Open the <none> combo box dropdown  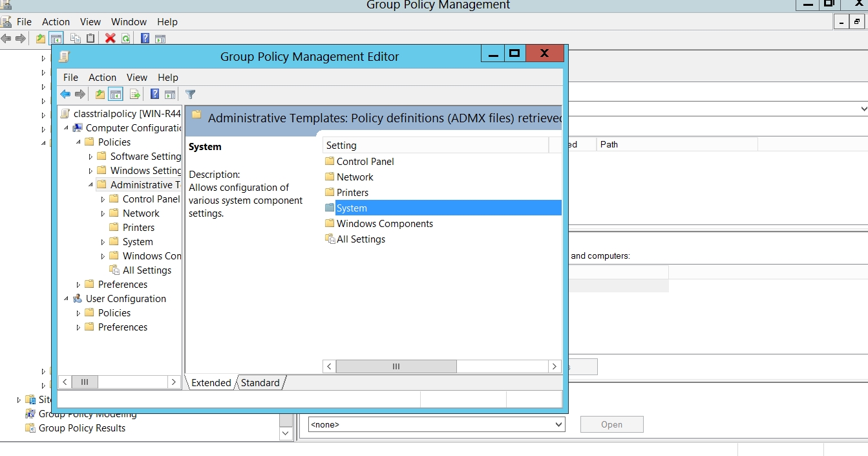tap(558, 425)
